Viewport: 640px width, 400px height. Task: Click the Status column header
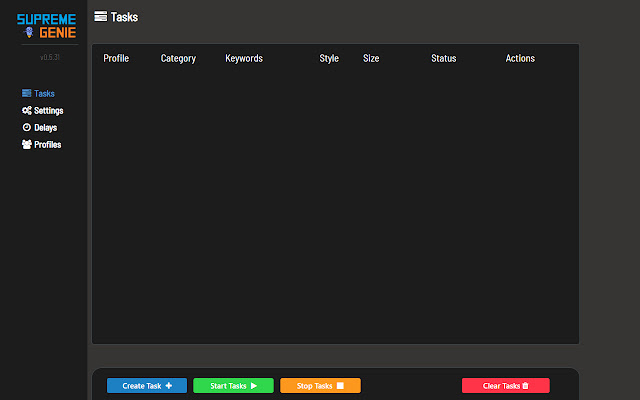pos(444,58)
